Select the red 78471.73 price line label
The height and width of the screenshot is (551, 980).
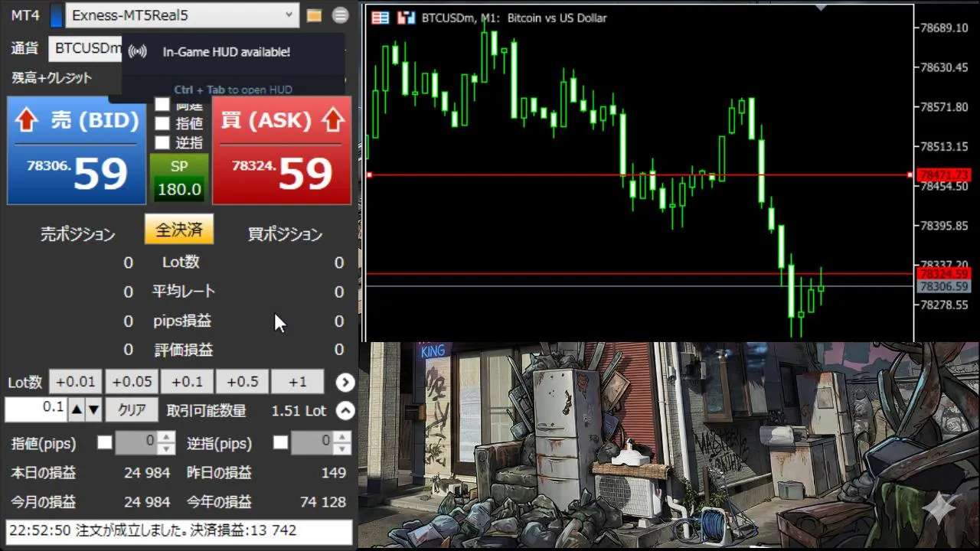click(944, 175)
